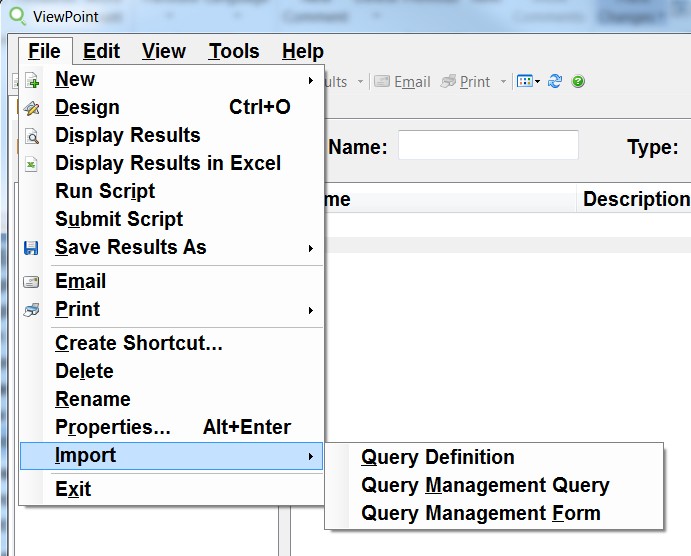Click the green Help icon
Screen dimensions: 691x556
578,82
